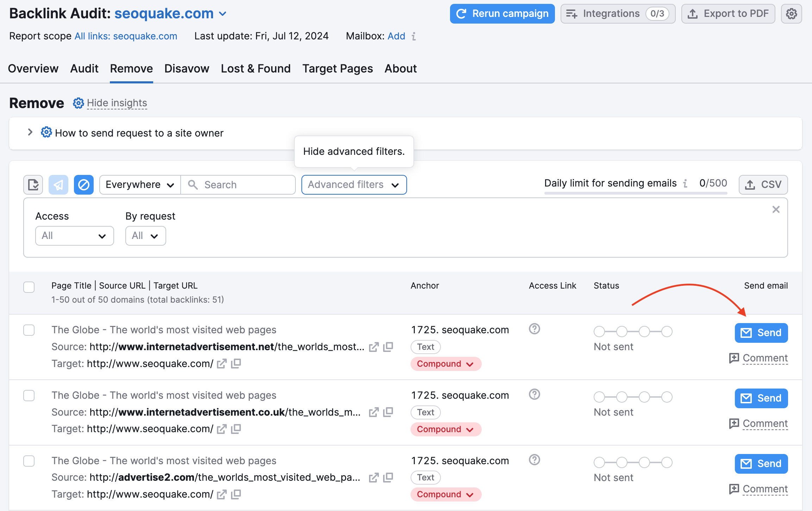Screen dimensions: 812x511
Task: Collapse the Advanced filters dropdown
Action: pos(354,185)
